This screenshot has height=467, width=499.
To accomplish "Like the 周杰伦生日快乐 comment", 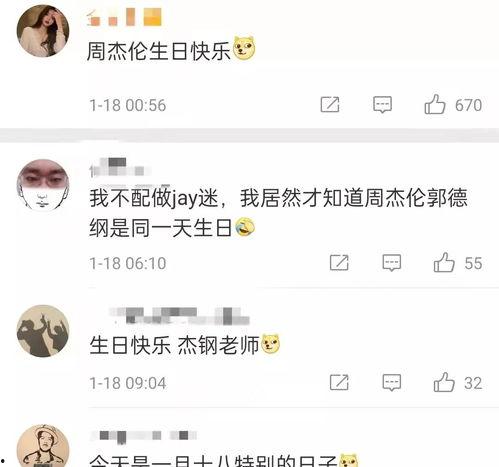I will (x=435, y=104).
